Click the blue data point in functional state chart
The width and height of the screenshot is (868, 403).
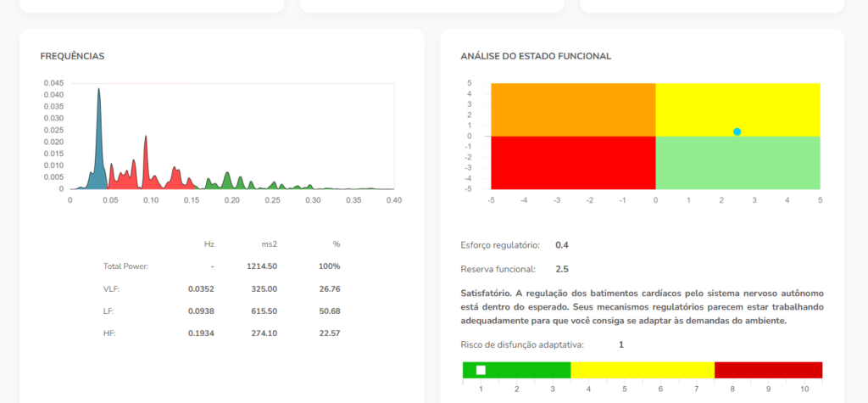tap(737, 132)
